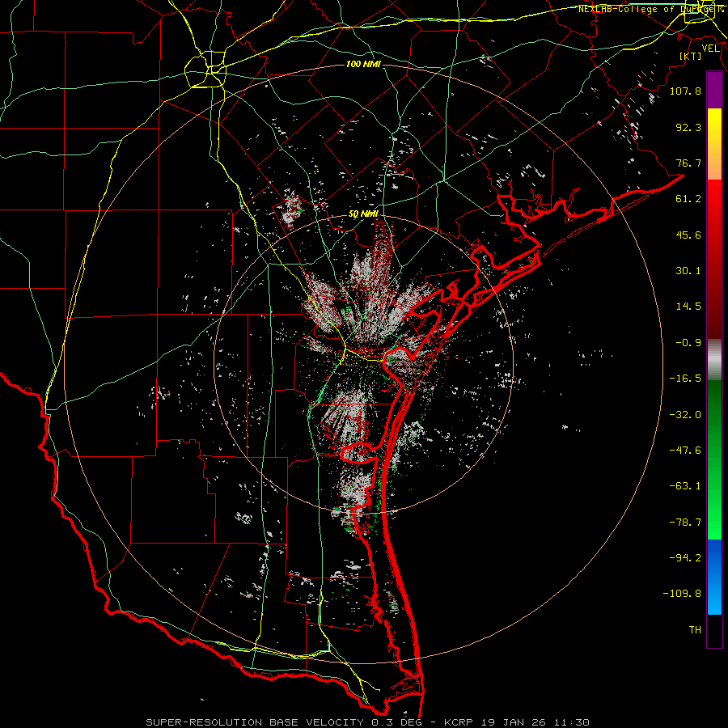Pick the yellow-orange segment of the color bar
The height and width of the screenshot is (728, 728).
click(714, 144)
